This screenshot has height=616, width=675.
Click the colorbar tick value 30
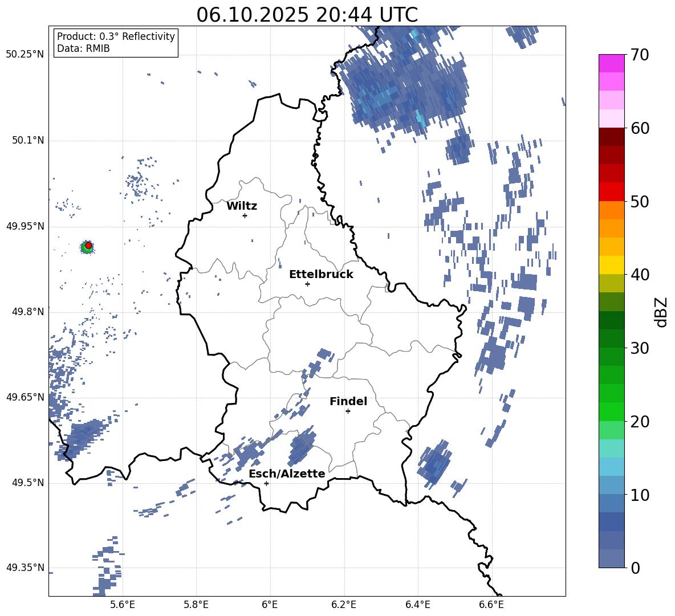pyautogui.click(x=640, y=348)
